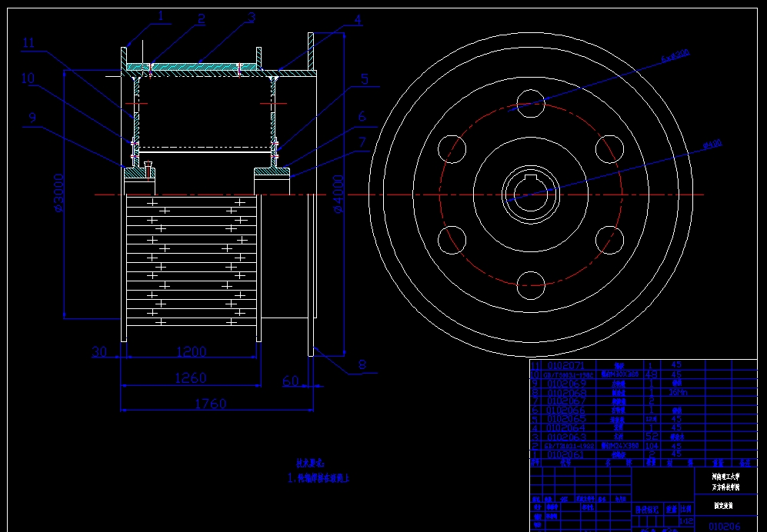Click parts list code 0102067
The height and width of the screenshot is (532, 767).
point(566,401)
